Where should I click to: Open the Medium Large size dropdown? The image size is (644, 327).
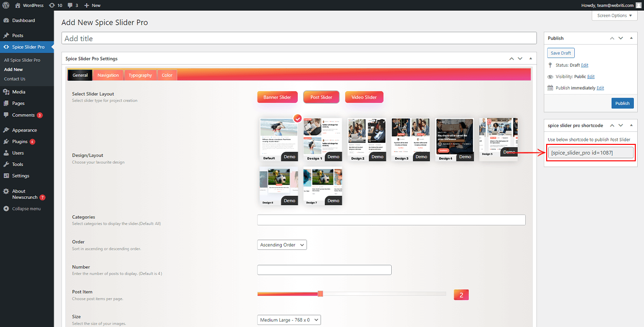click(289, 320)
